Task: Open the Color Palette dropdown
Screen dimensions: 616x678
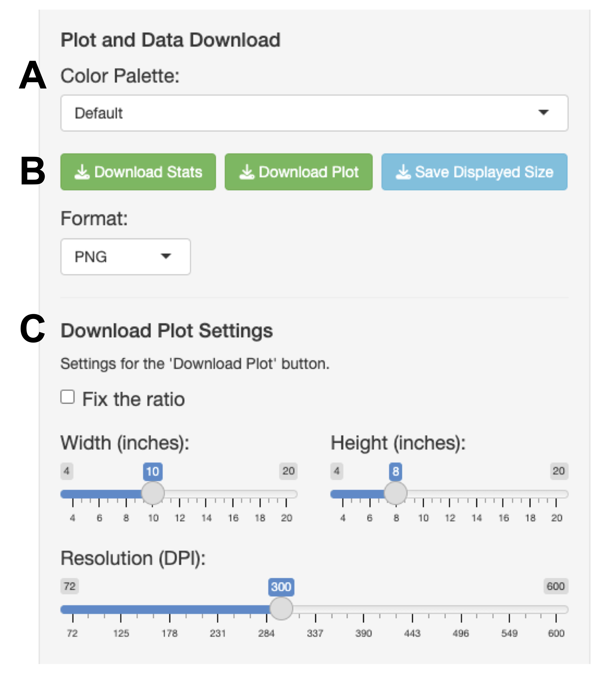Action: [x=314, y=113]
